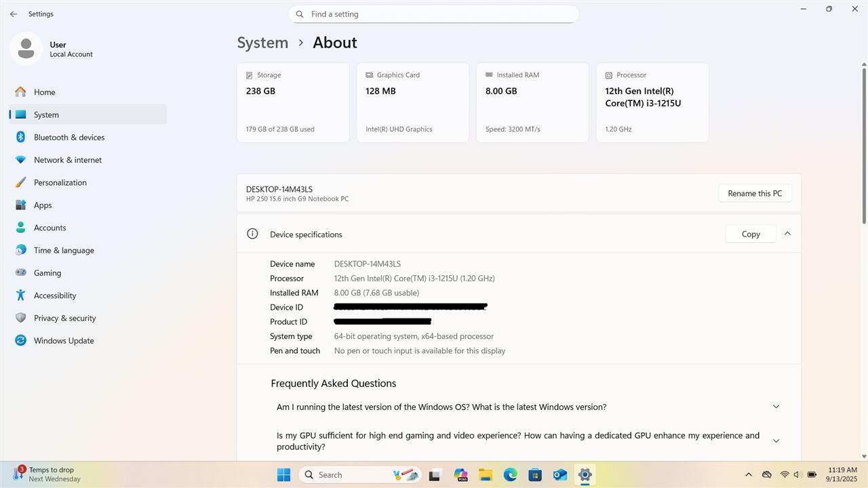Screen dimensions: 868x488
Task: Open Privacy & security settings
Action: pyautogui.click(x=88, y=318)
